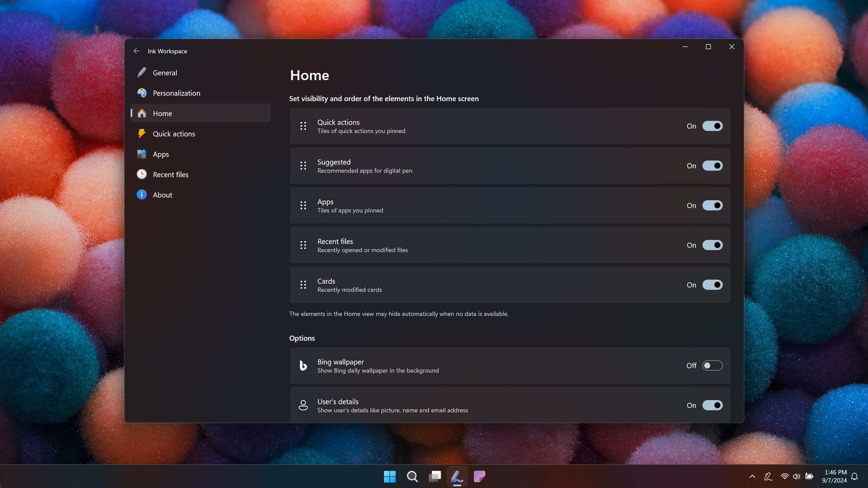This screenshot has width=868, height=488.
Task: Click the info icon beside About
Action: [x=141, y=194]
